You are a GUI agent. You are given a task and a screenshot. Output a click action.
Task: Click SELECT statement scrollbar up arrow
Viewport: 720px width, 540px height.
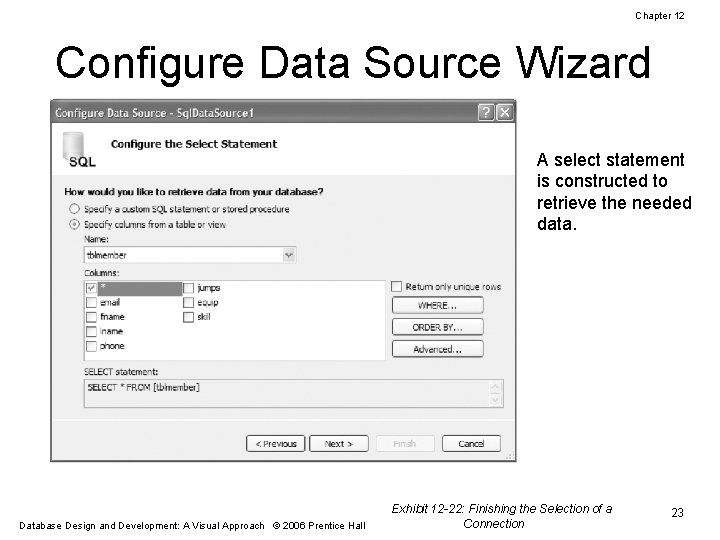click(x=495, y=387)
